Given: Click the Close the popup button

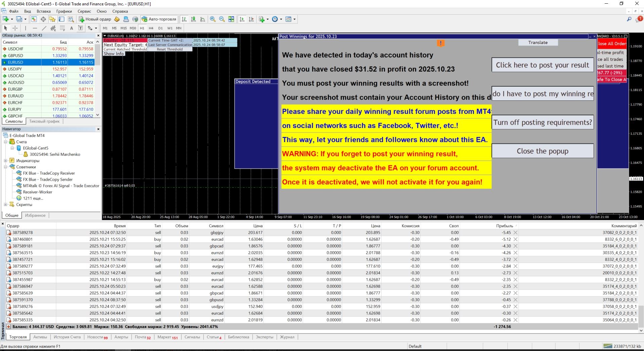Looking at the screenshot, I should click(542, 151).
